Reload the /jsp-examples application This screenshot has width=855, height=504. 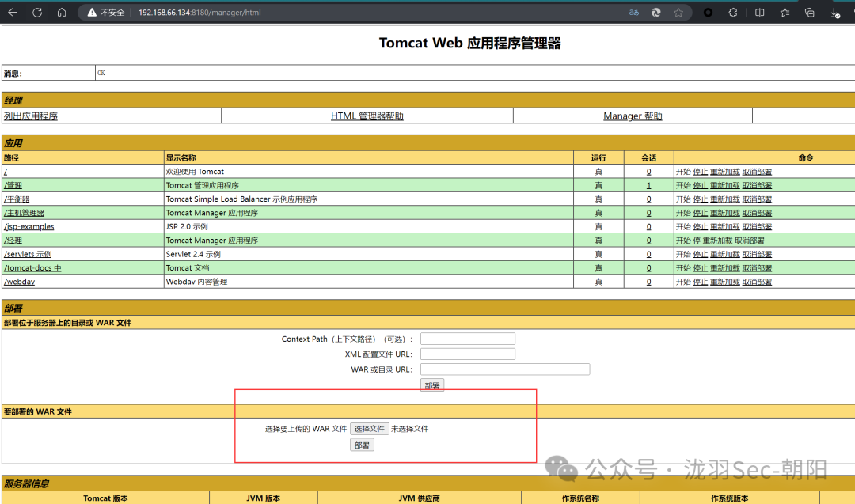[724, 226]
